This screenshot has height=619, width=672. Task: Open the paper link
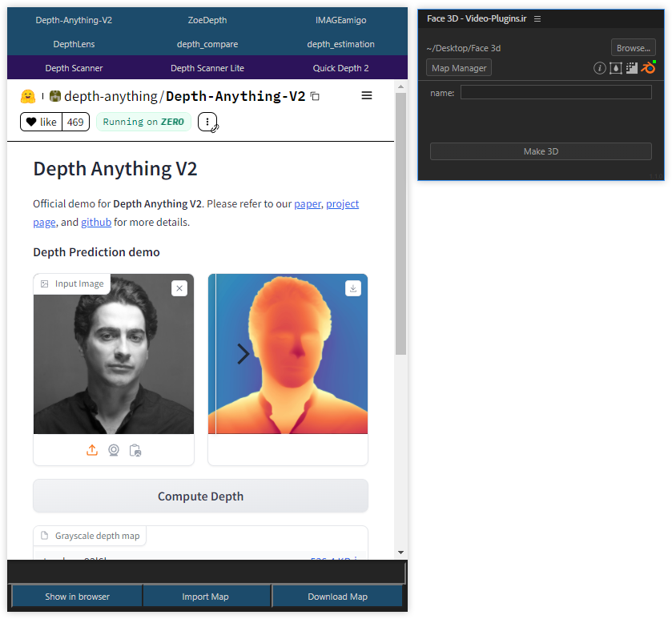click(x=308, y=204)
